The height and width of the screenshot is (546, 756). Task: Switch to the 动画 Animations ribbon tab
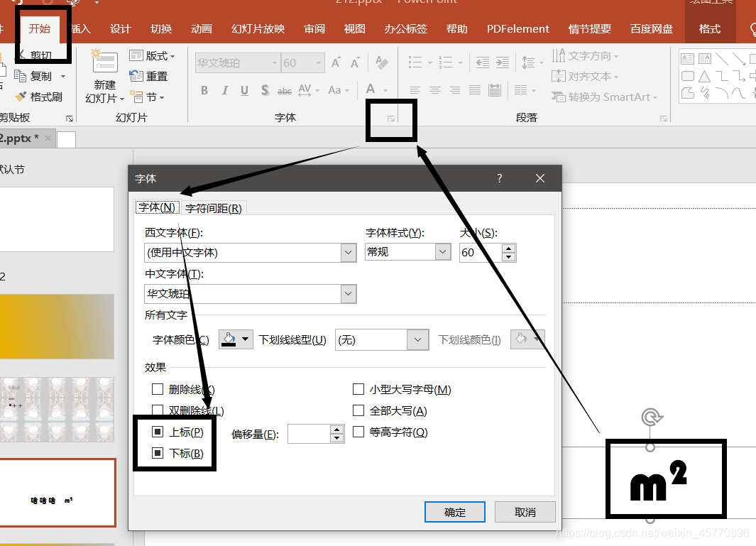pyautogui.click(x=201, y=29)
